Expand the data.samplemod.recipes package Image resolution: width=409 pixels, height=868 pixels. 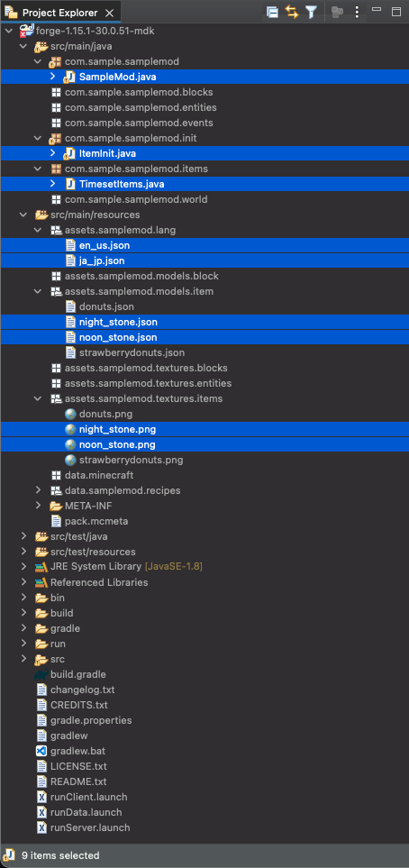[x=38, y=490]
